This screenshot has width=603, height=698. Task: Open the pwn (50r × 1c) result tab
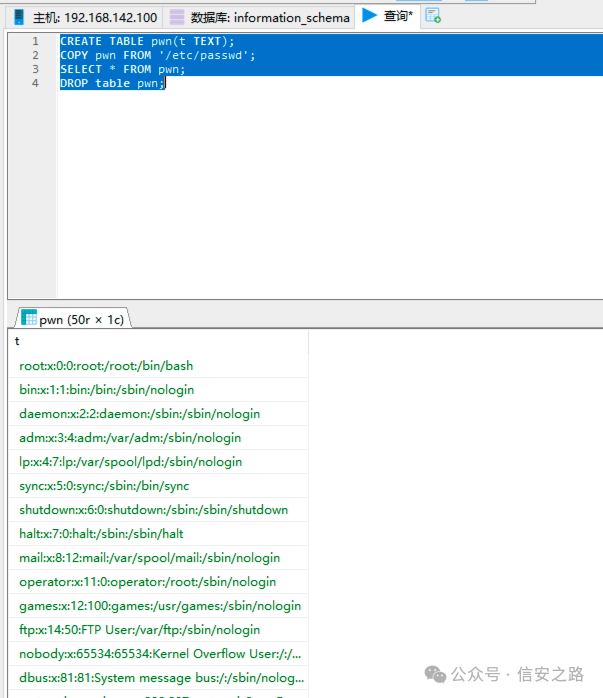pos(74,319)
